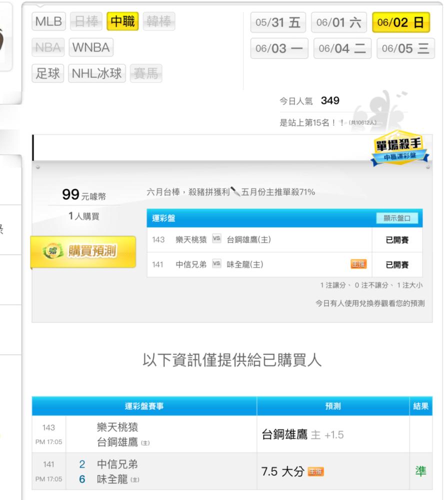Select the MLB league tab
This screenshot has width=448, height=500.
[x=49, y=21]
